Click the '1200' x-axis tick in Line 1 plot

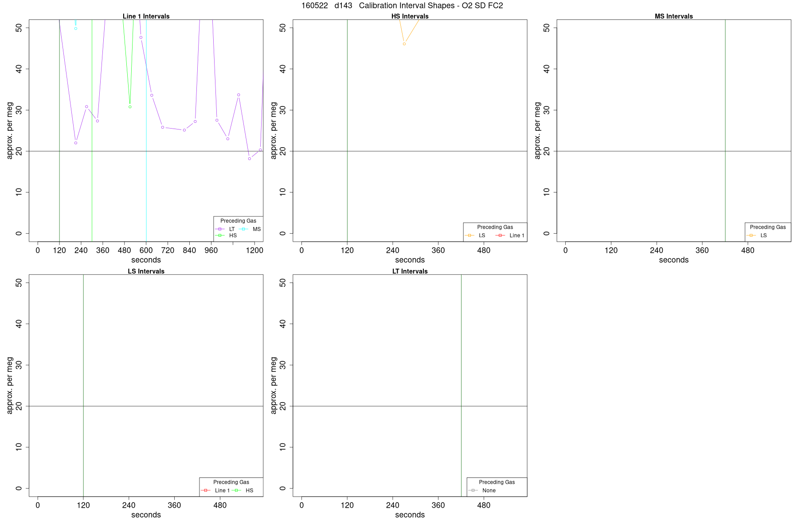[x=254, y=250]
